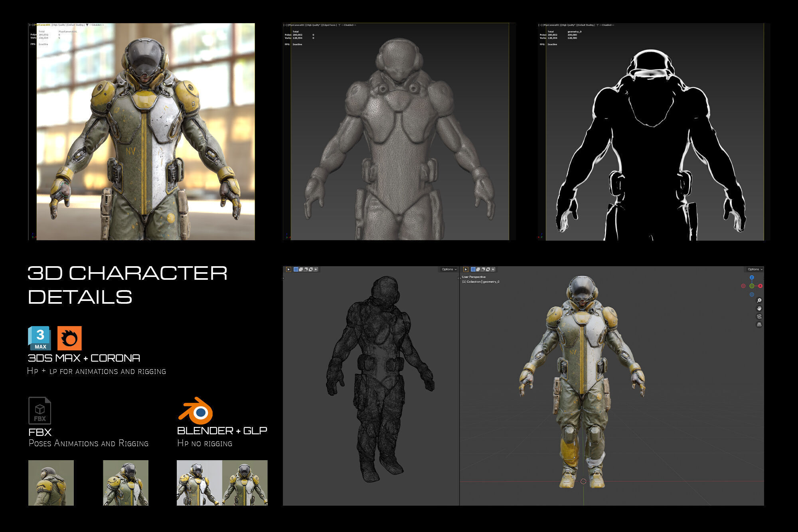Open PhysCamera001 menu in silhouette 3ds Max viewport

(552, 25)
